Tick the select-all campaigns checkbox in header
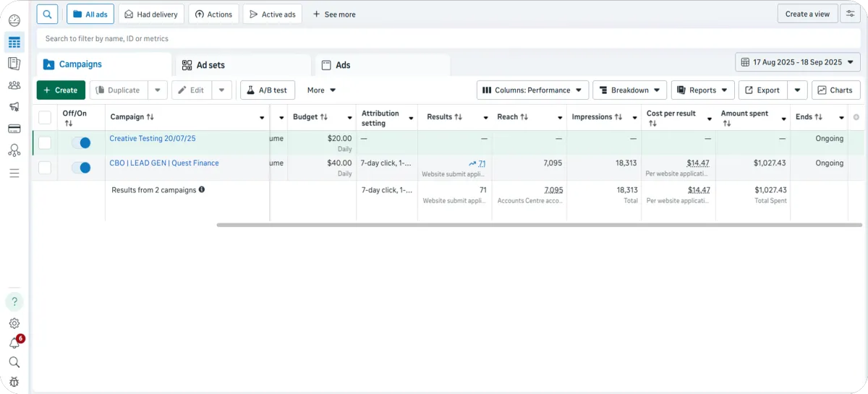The height and width of the screenshot is (394, 868). (45, 117)
